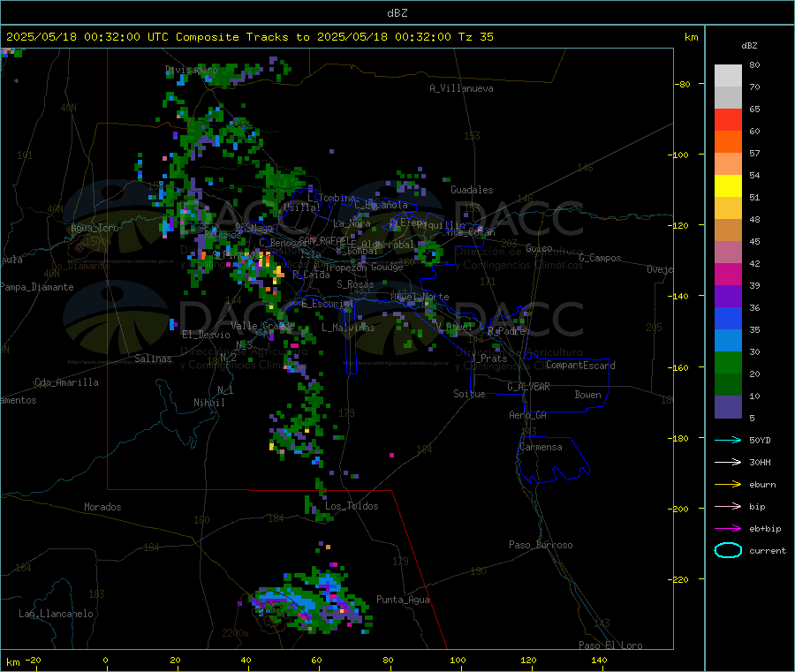Click the 'Soitue' map label
Screen dimensions: 795x672
469,394
